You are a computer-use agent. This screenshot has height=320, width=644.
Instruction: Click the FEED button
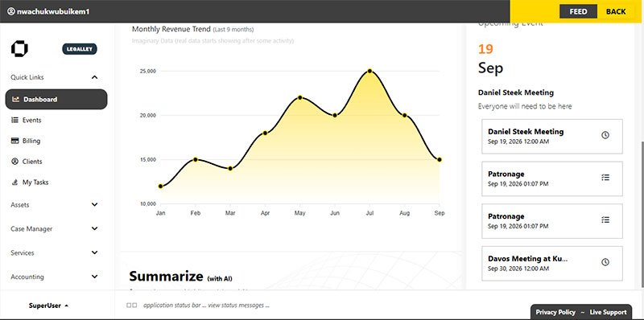[x=578, y=11]
